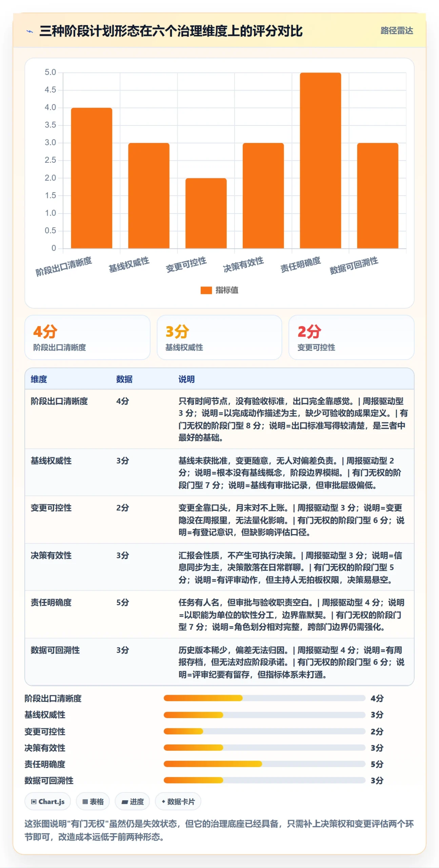
Task: Click the 维度 column header
Action: [x=39, y=379]
